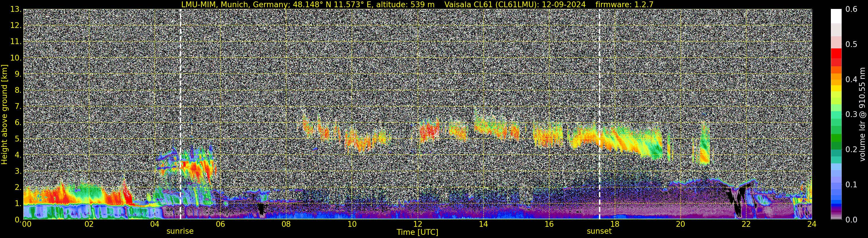Click the colorbar tick label 0.0
Image resolution: width=868 pixels, height=238 pixels.
852,220
